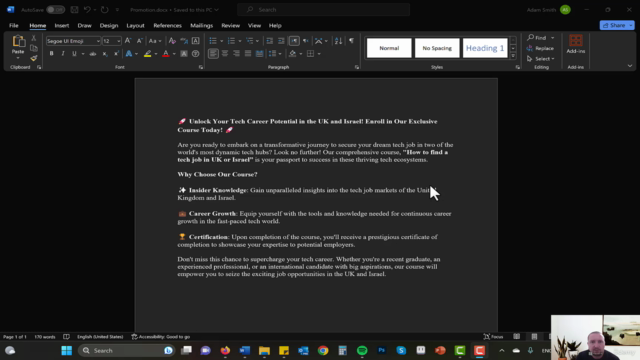Align text left
The height and width of the screenshot is (360, 640).
pyautogui.click(x=213, y=53)
